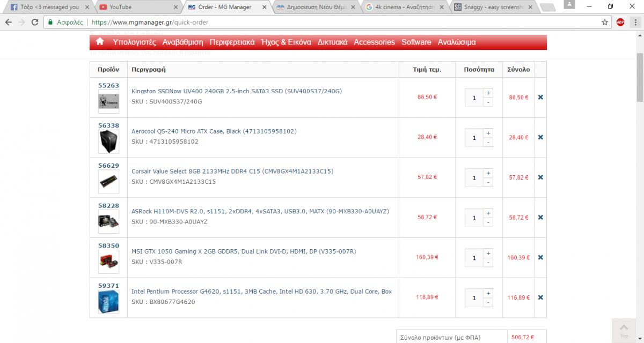644x343 pixels.
Task: Edit quantity field for Kingston SSD
Action: 474,98
